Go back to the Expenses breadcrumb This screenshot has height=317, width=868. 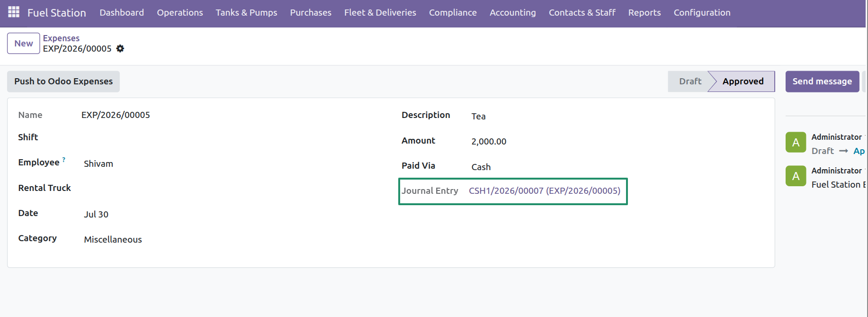(x=61, y=38)
